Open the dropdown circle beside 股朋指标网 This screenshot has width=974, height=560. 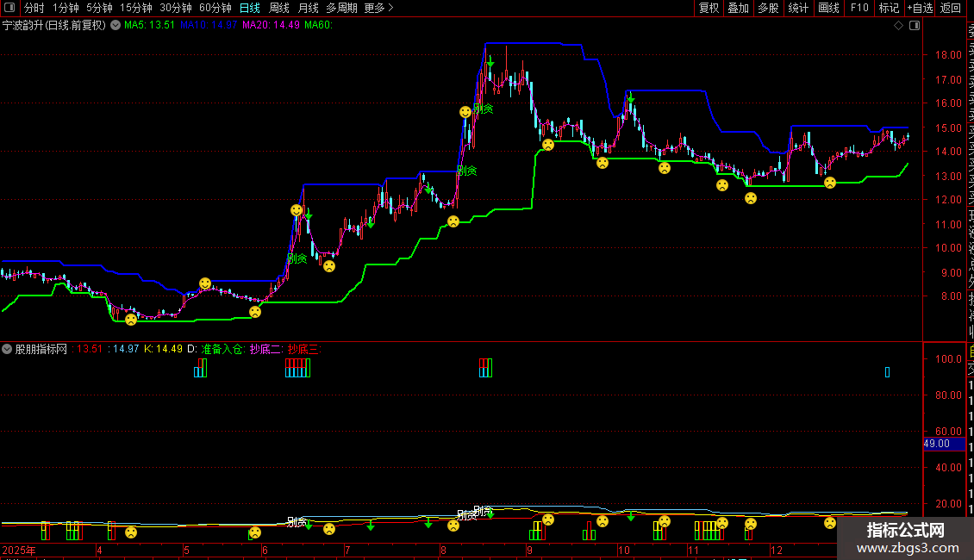point(7,349)
